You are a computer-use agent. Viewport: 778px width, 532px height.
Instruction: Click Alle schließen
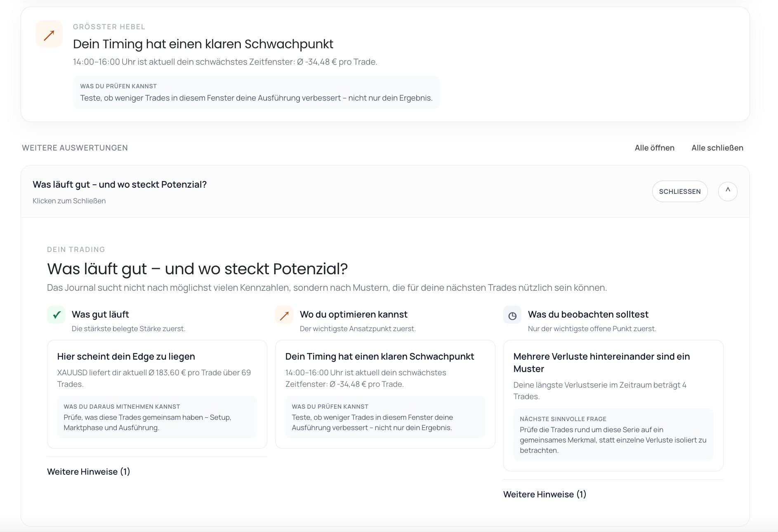point(717,148)
